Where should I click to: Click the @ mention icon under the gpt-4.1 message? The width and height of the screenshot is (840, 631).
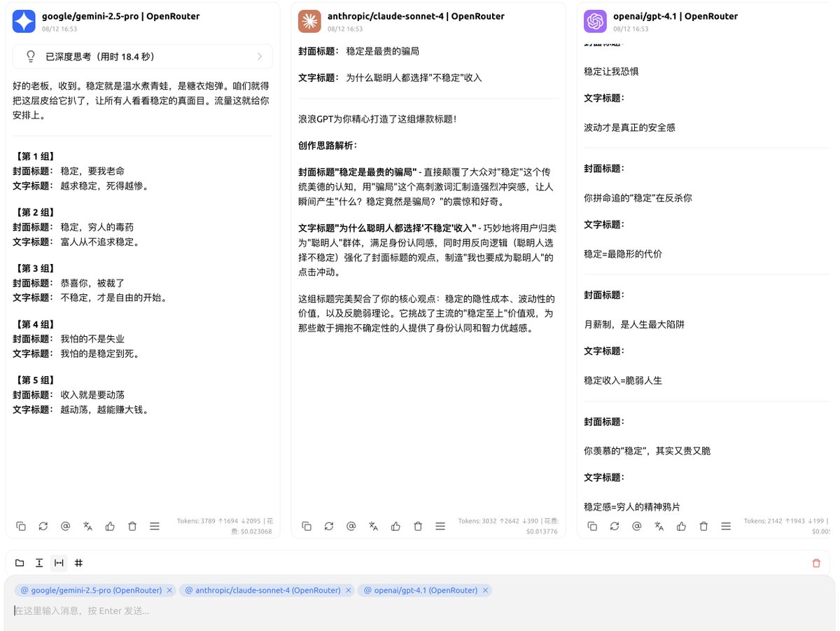(x=637, y=526)
